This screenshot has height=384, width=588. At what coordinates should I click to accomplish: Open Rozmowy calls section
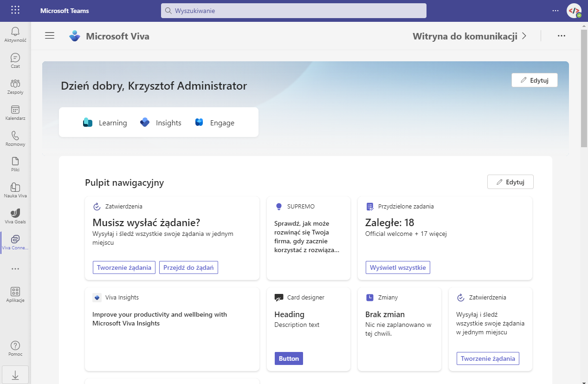(x=15, y=138)
